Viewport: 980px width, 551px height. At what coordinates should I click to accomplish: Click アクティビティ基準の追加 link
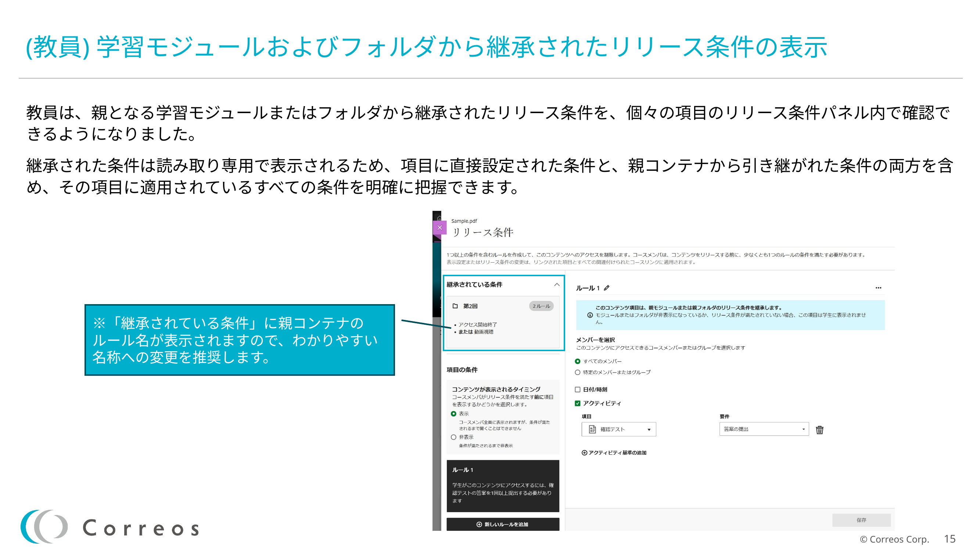614,453
